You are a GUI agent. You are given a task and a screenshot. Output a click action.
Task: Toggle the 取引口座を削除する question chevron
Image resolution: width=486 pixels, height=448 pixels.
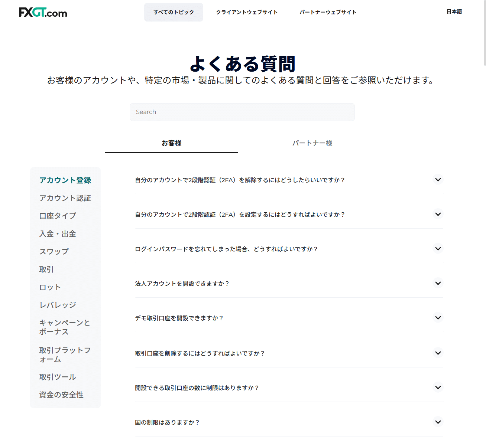click(438, 353)
